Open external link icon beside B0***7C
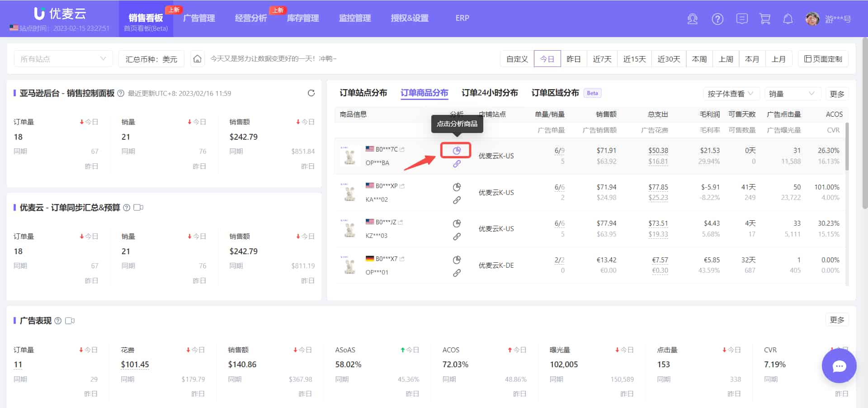The image size is (868, 408). [x=402, y=149]
